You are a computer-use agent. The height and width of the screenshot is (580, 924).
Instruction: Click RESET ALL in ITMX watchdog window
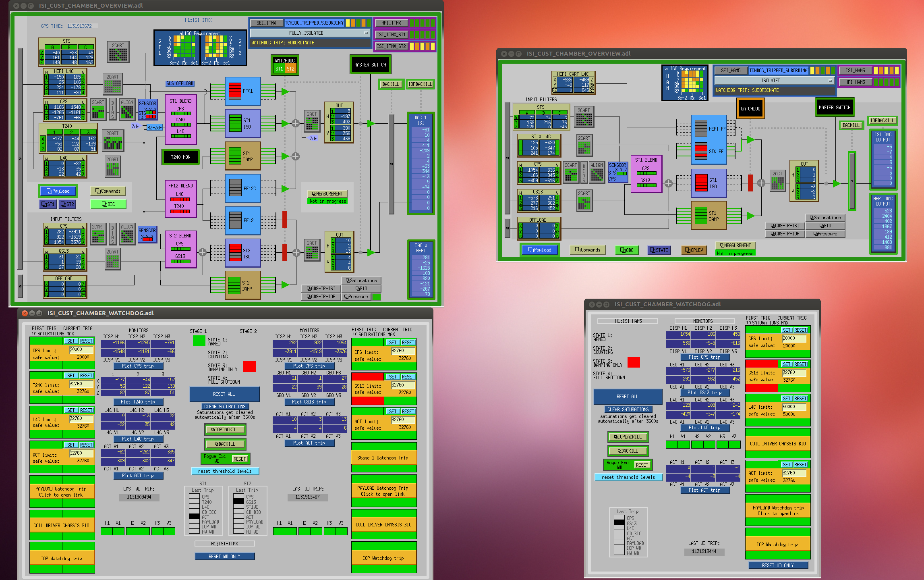tap(224, 394)
